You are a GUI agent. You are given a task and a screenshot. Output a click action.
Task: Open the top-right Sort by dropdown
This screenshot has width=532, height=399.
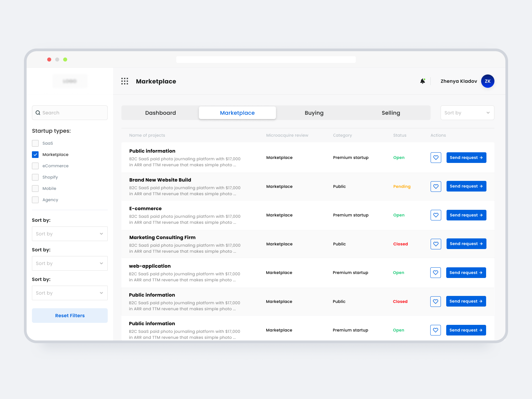click(467, 113)
